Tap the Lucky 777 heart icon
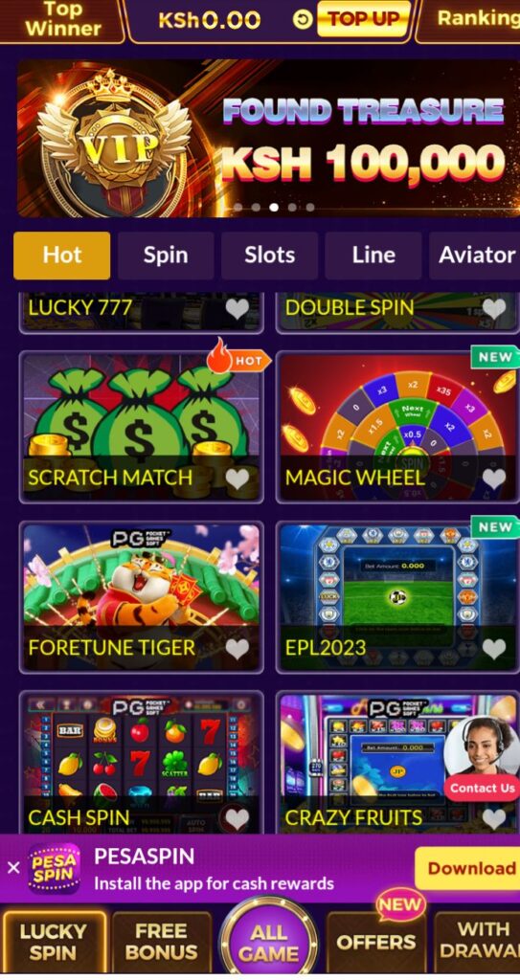The image size is (520, 980). tap(237, 309)
